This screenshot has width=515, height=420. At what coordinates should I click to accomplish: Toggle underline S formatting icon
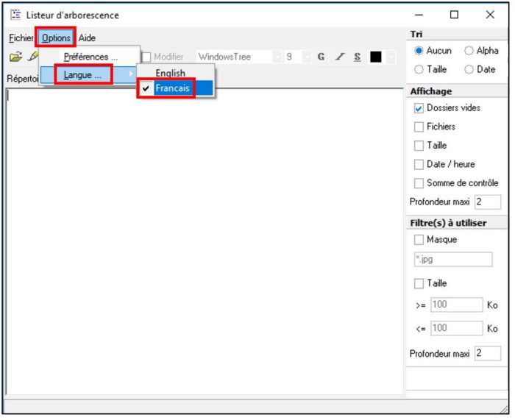pos(357,57)
